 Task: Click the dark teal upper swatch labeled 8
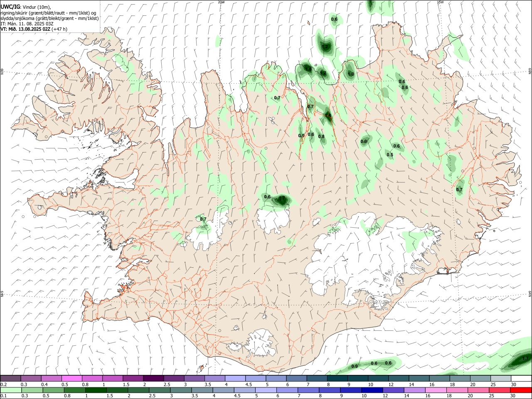[x=337, y=378]
